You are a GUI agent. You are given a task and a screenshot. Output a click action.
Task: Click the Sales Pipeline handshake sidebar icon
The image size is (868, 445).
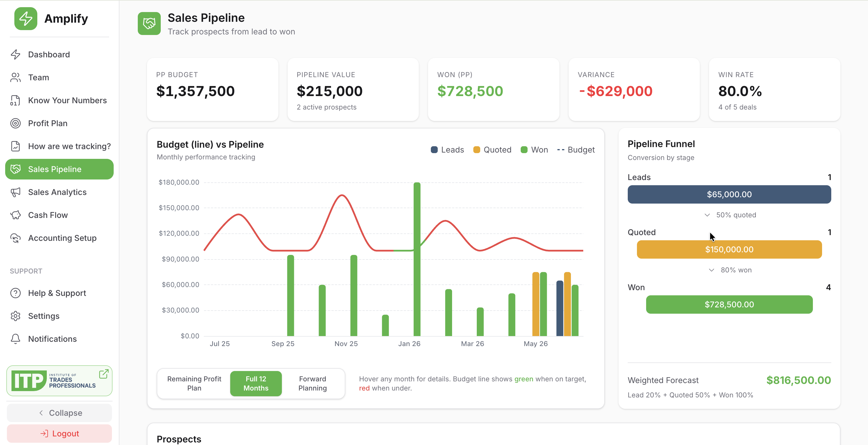click(x=15, y=169)
